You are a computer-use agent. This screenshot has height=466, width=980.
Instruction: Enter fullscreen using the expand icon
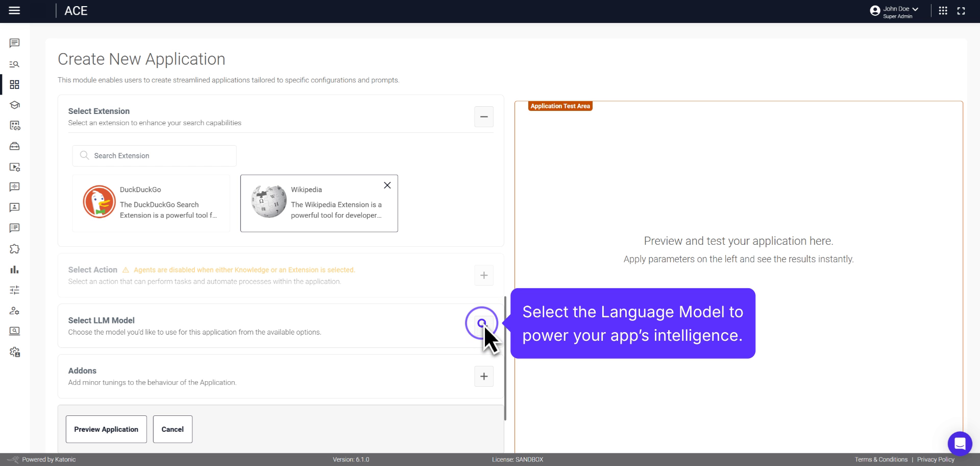pyautogui.click(x=962, y=10)
